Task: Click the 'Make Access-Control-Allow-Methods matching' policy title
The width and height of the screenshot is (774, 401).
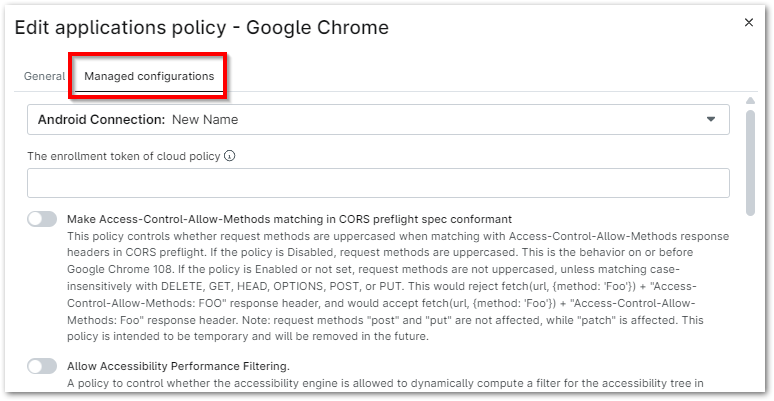Action: pos(289,219)
